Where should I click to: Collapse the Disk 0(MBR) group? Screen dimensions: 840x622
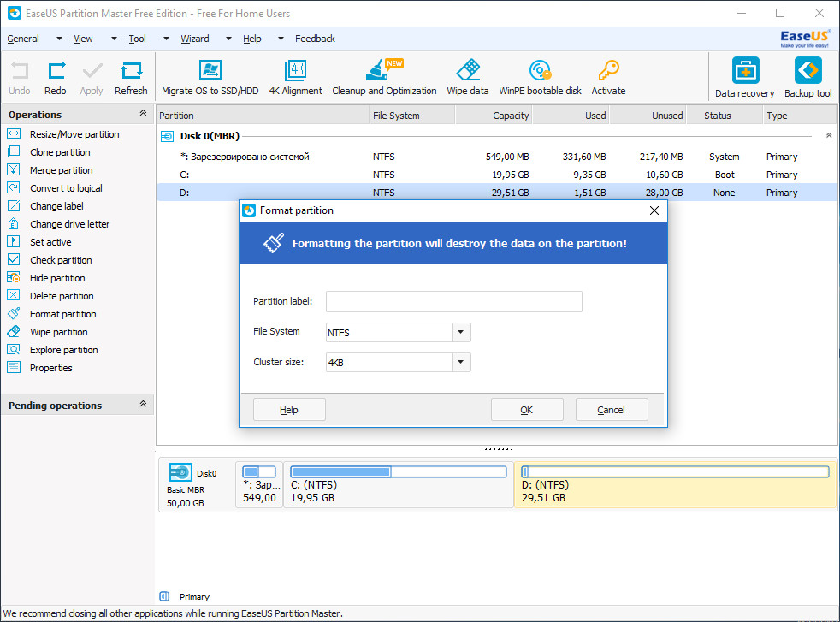[x=829, y=136]
